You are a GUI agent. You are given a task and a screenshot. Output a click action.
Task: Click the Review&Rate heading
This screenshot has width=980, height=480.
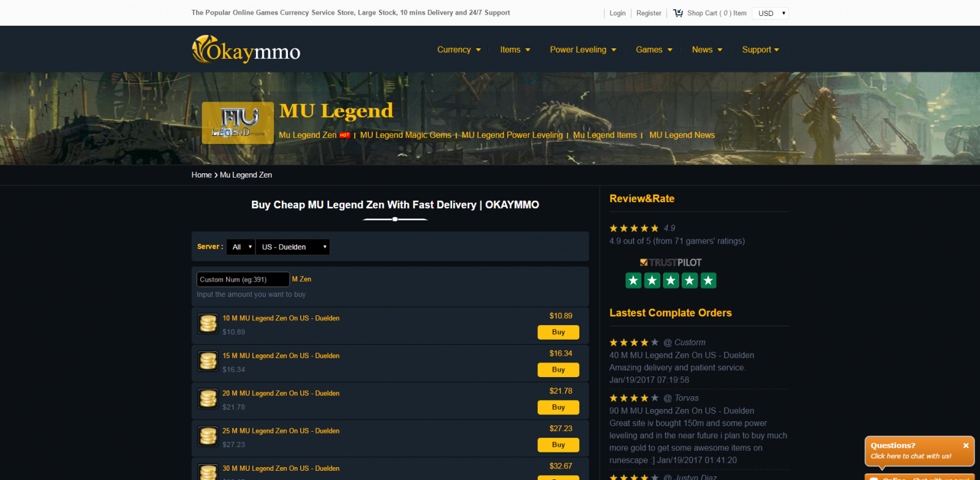pos(642,198)
